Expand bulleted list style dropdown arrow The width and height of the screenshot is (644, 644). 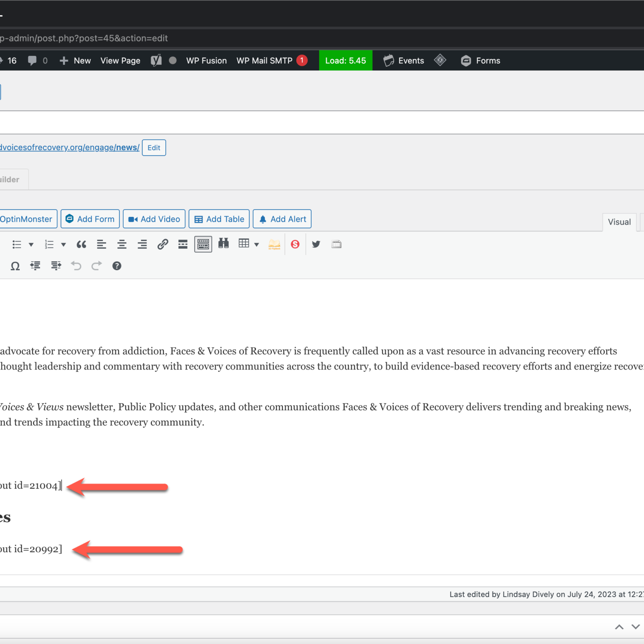(31, 245)
